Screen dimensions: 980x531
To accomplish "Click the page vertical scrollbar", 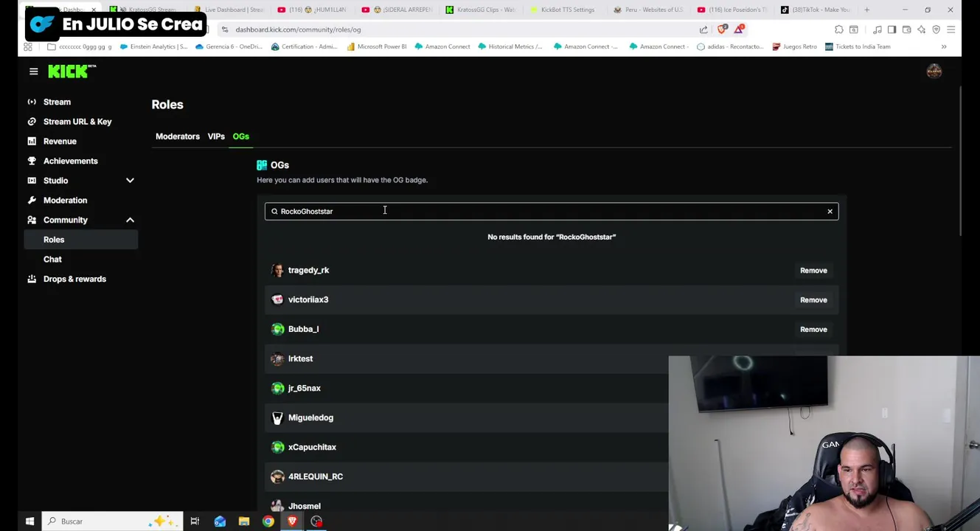I will click(x=959, y=162).
